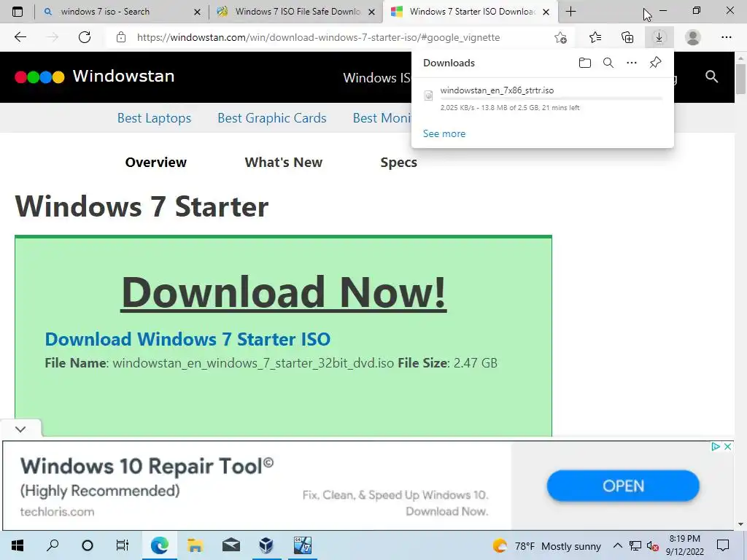
Task: Click the page vertical scrollbar thumb
Action: (x=740, y=79)
